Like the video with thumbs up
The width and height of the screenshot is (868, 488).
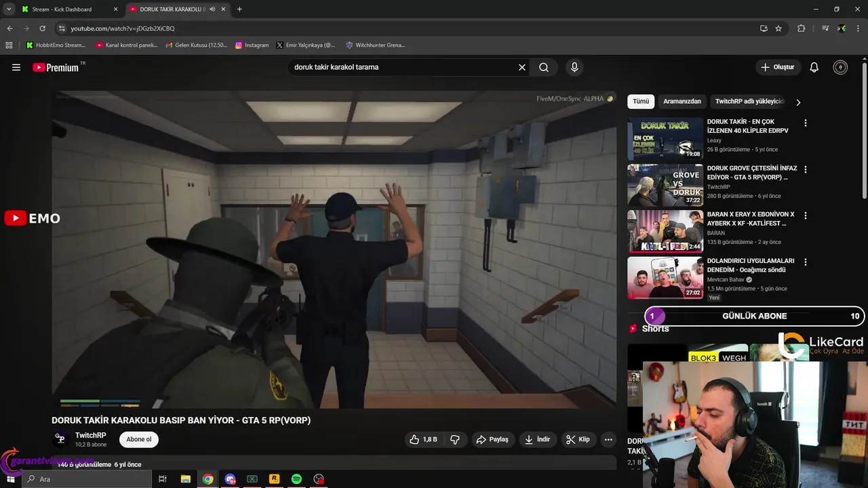click(x=423, y=439)
